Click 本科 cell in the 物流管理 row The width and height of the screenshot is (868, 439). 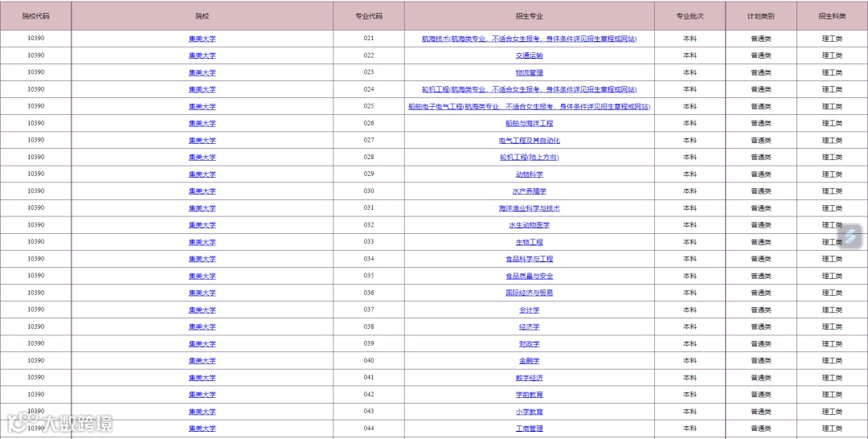point(690,72)
